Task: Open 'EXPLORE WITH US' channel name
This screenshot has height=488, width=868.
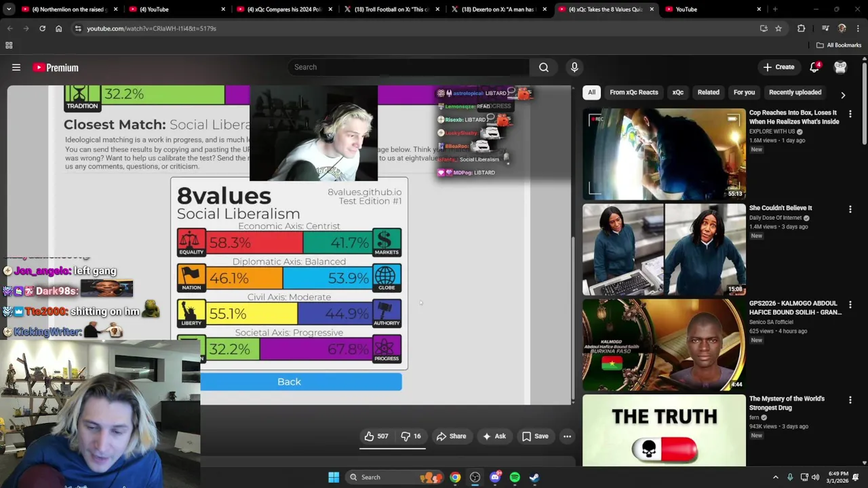Action: click(x=772, y=131)
